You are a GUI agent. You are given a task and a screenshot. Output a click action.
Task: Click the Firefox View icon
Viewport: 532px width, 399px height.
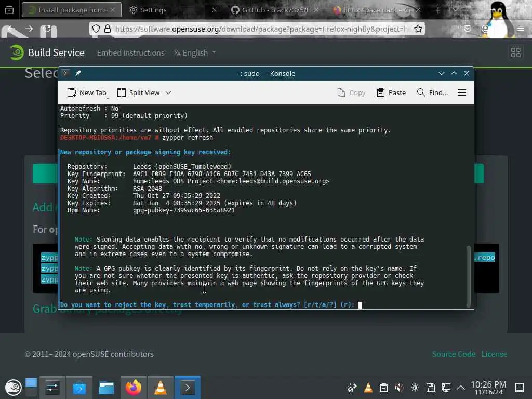(9, 10)
